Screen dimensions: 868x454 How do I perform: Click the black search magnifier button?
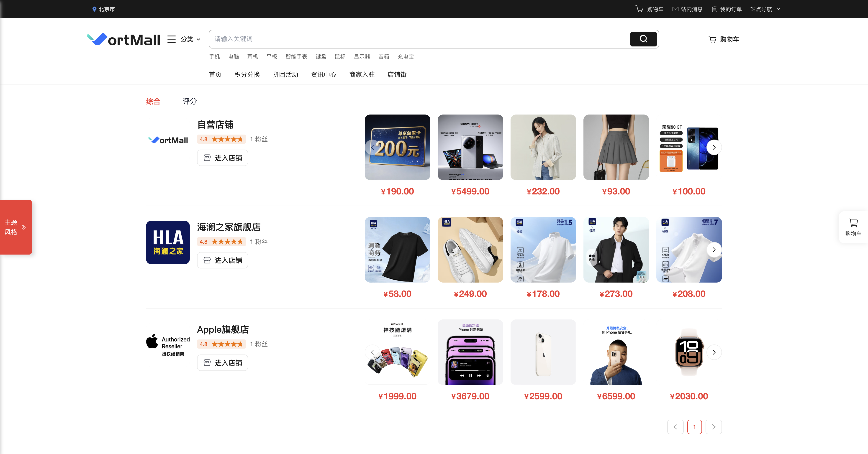643,39
